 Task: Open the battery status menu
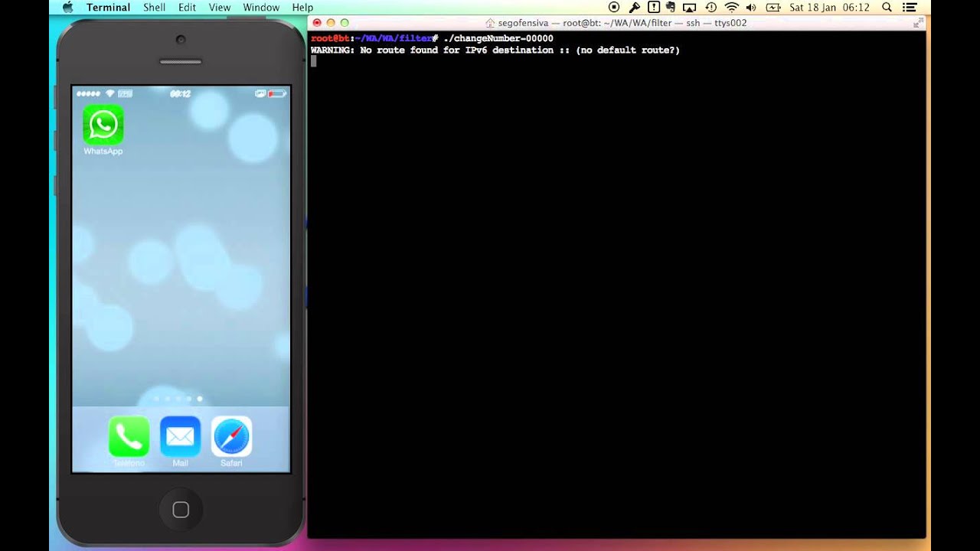point(773,8)
